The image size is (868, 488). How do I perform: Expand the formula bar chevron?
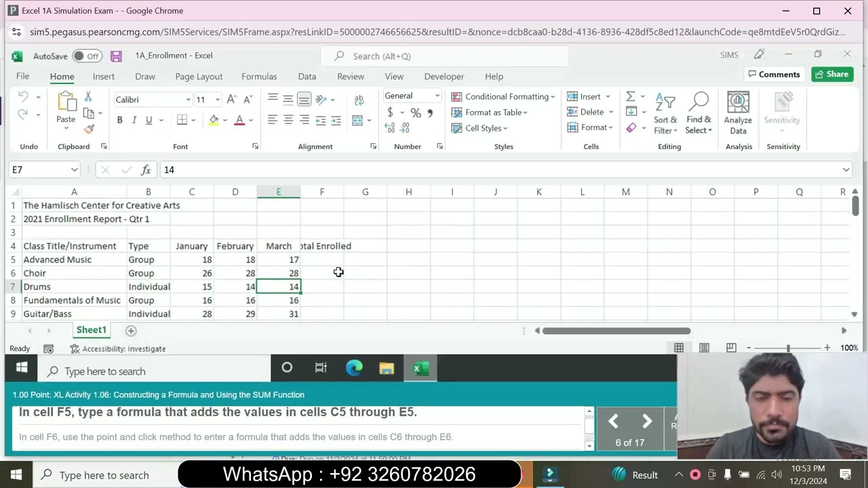[846, 169]
